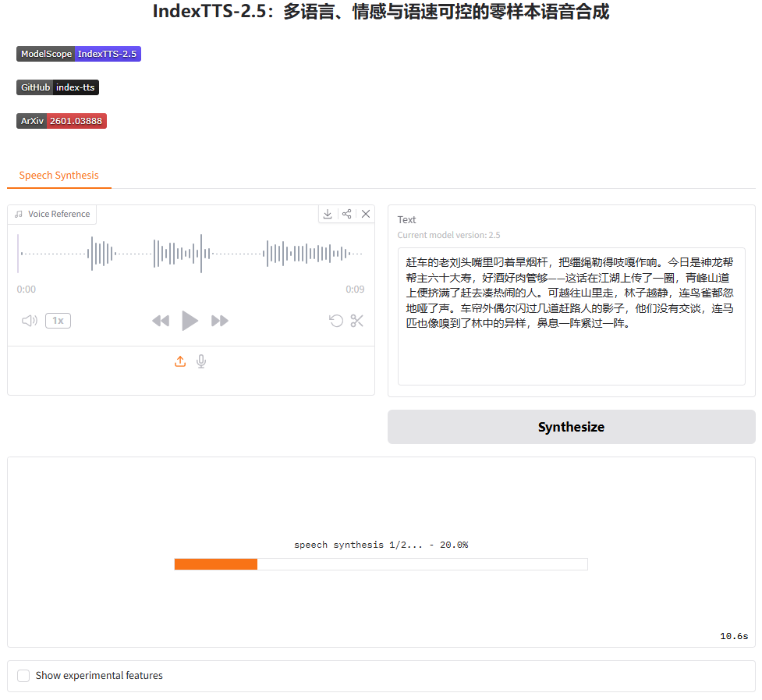Click the 0:09 duration timestamp
The image size is (762, 700).
click(x=355, y=290)
